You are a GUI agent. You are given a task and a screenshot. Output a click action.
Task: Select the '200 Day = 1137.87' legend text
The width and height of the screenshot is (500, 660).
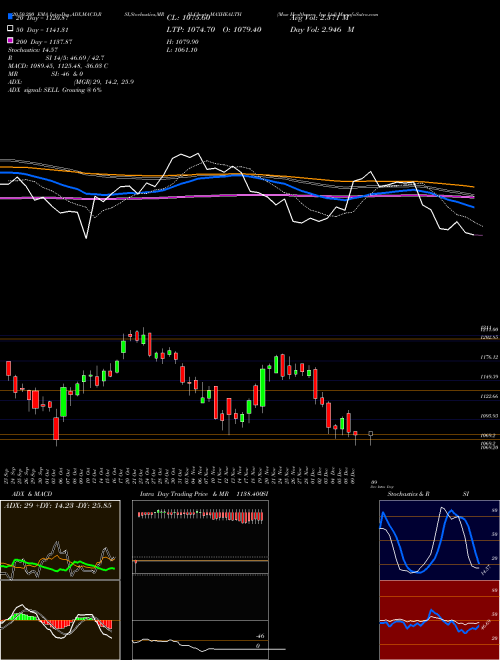click(x=44, y=42)
